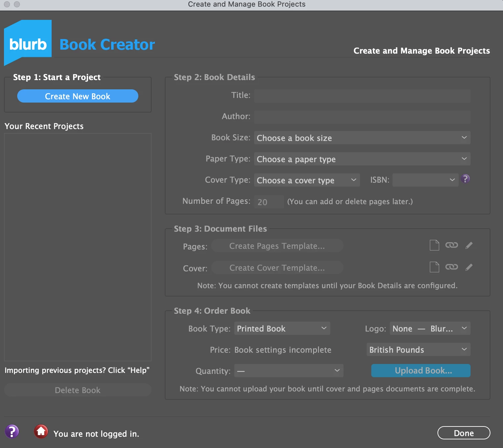Click the Done button
Image resolution: width=503 pixels, height=448 pixels.
click(x=464, y=433)
